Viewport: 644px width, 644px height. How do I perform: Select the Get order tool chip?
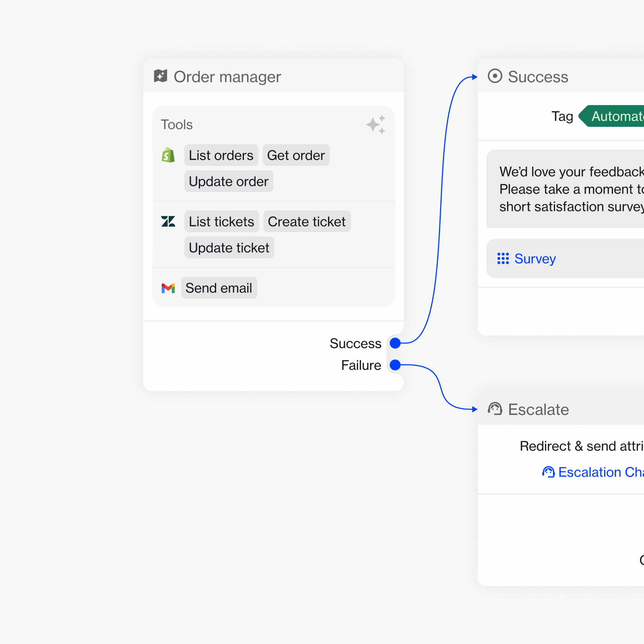[296, 155]
